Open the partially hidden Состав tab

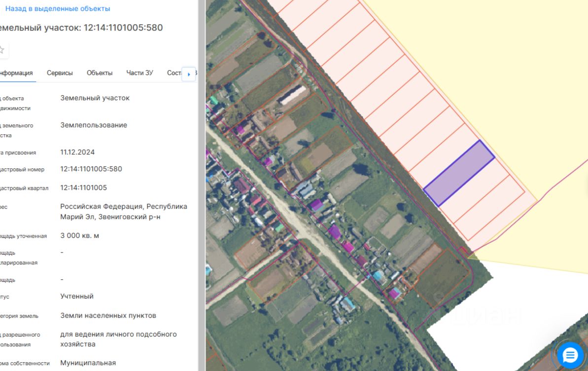(x=174, y=73)
